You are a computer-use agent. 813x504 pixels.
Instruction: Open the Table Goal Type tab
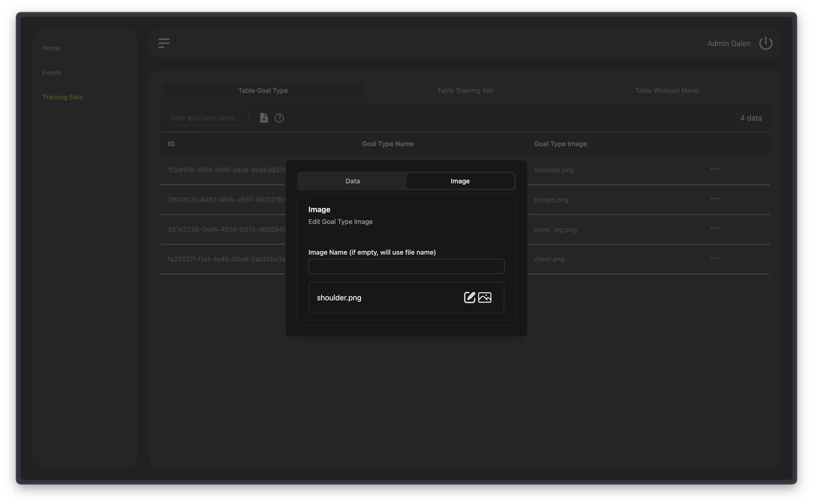click(x=263, y=91)
